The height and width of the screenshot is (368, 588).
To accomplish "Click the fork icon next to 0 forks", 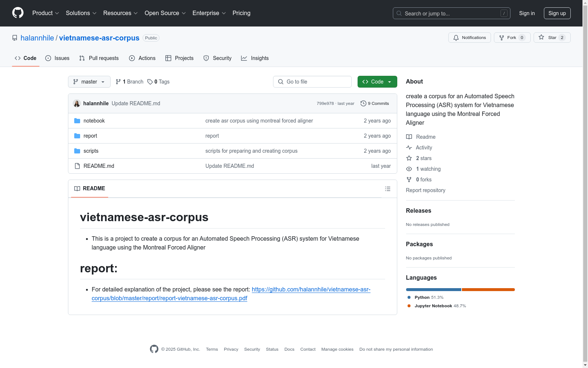I will pyautogui.click(x=409, y=180).
